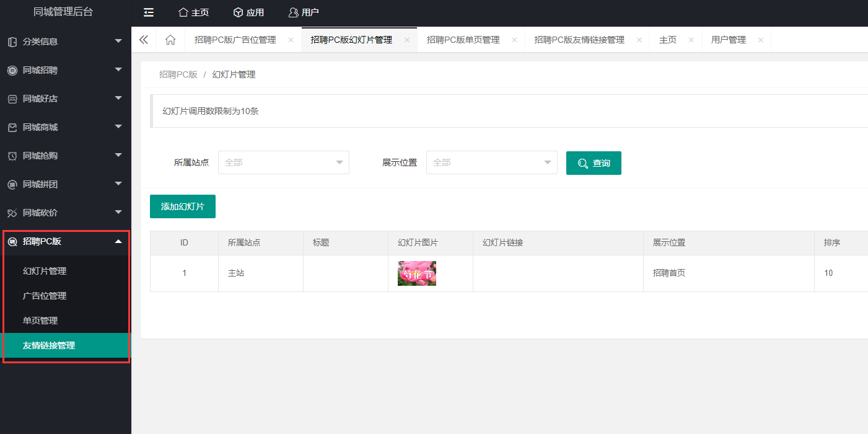Click the 同城拼团 sidebar icon

pos(12,184)
